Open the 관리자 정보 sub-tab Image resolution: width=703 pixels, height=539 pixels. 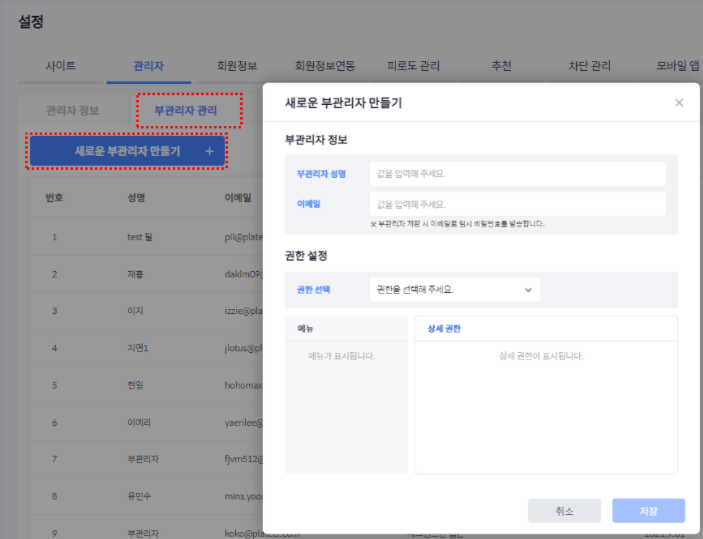point(73,110)
